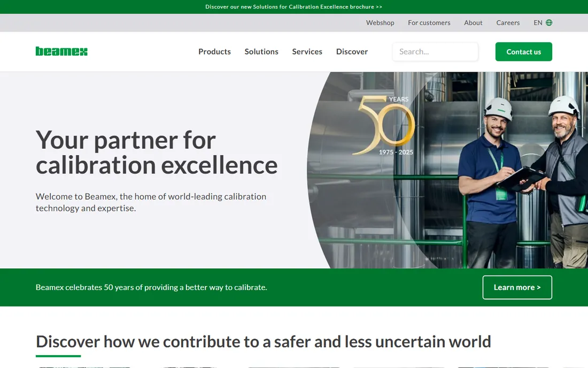Click the globe language icon
This screenshot has height=368, width=588.
coord(549,22)
